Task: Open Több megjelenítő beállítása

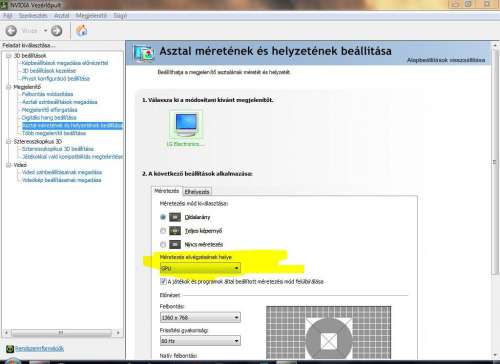Action: click(54, 133)
